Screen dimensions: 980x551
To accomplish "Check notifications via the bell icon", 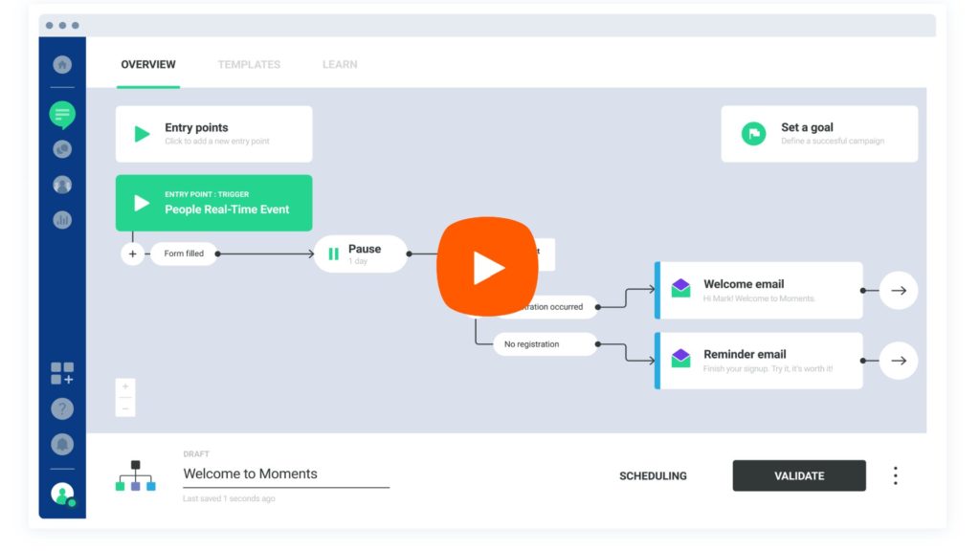I will click(x=62, y=443).
